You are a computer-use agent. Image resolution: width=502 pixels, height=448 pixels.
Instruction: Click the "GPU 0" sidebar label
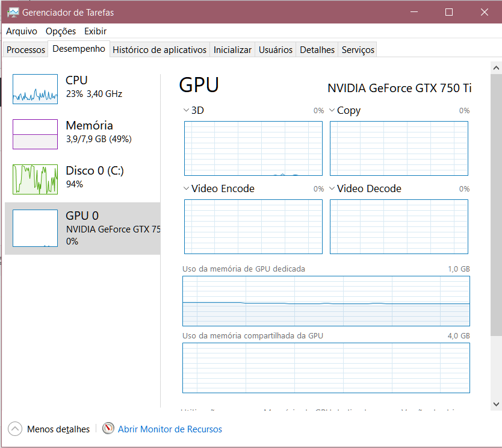pos(82,216)
